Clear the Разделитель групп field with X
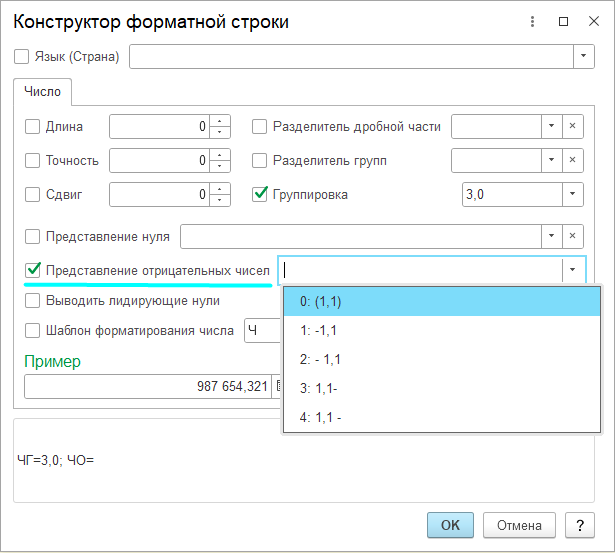This screenshot has width=615, height=553. [x=572, y=160]
